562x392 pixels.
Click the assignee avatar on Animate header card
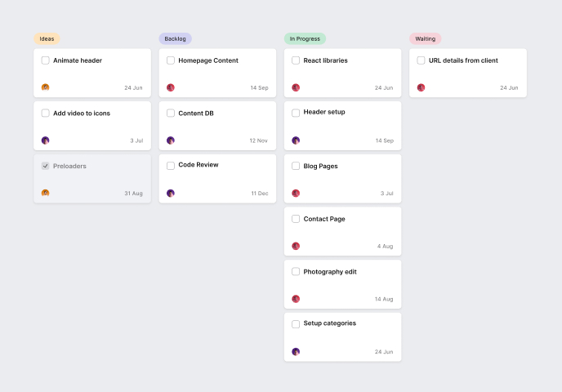pyautogui.click(x=46, y=87)
